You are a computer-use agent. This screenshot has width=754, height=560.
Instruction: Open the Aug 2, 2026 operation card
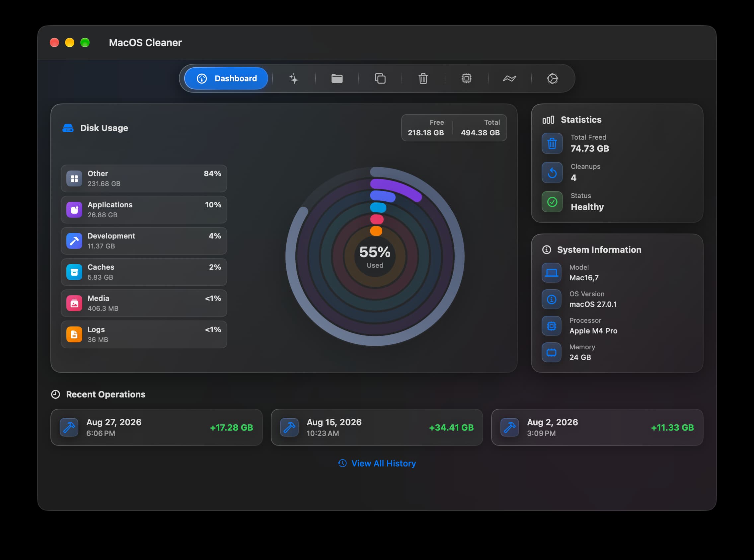pyautogui.click(x=597, y=427)
